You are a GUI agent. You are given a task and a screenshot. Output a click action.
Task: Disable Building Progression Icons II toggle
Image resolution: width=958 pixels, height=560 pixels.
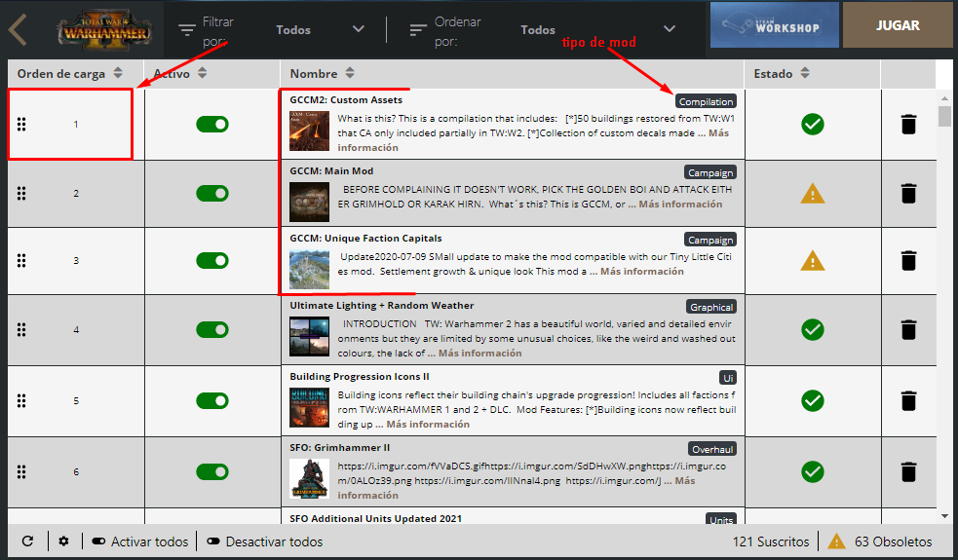point(212,400)
